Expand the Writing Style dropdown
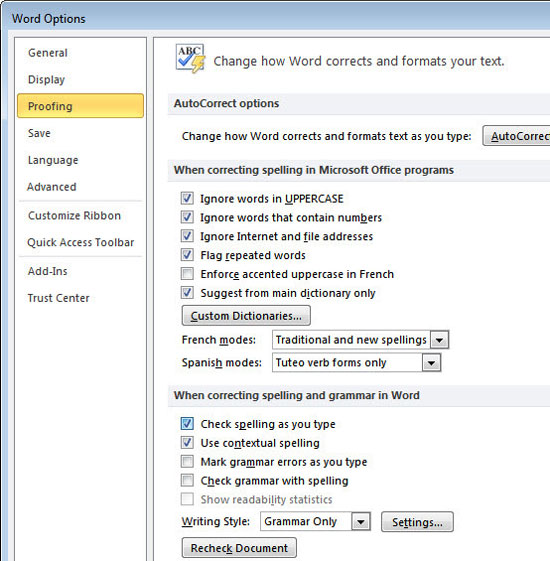Screen dimensions: 550x561 coord(360,522)
